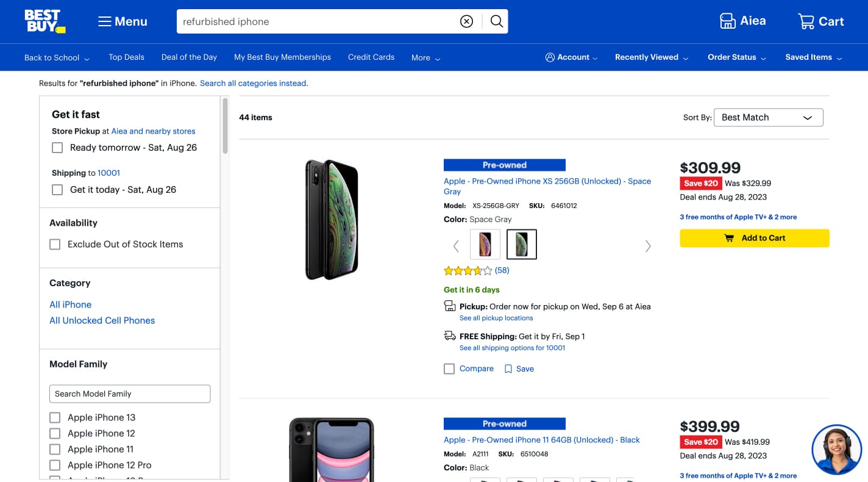This screenshot has height=482, width=868.
Task: Add the iPhone XS to cart
Action: (x=754, y=239)
